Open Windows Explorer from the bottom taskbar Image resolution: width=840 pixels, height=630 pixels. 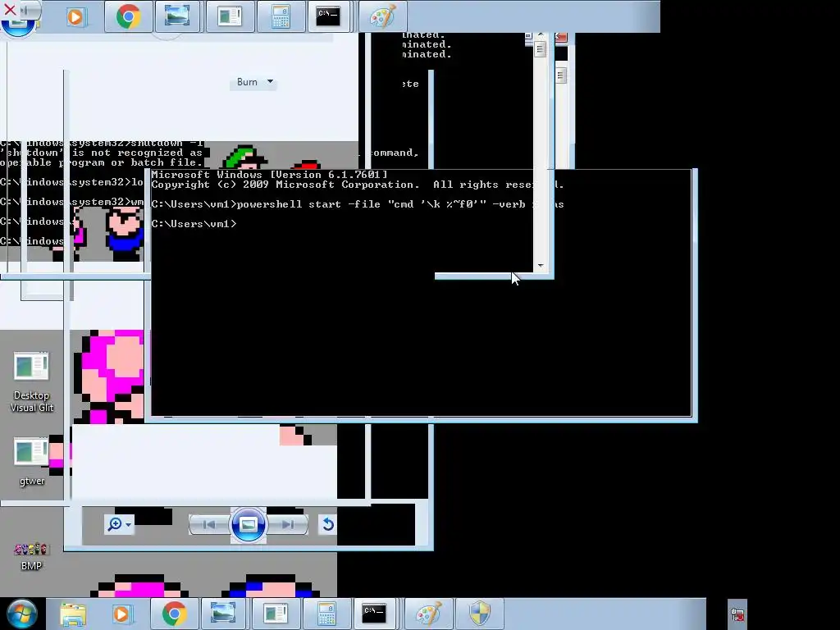tap(73, 614)
